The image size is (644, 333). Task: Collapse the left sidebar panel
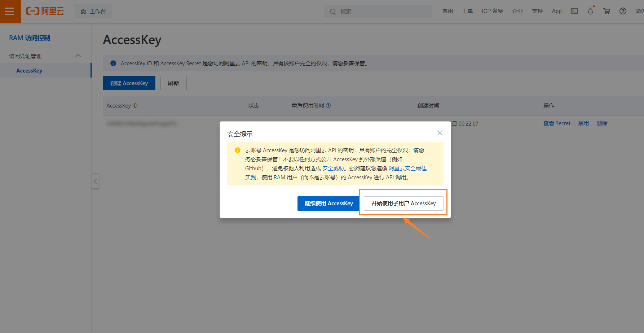[x=96, y=181]
